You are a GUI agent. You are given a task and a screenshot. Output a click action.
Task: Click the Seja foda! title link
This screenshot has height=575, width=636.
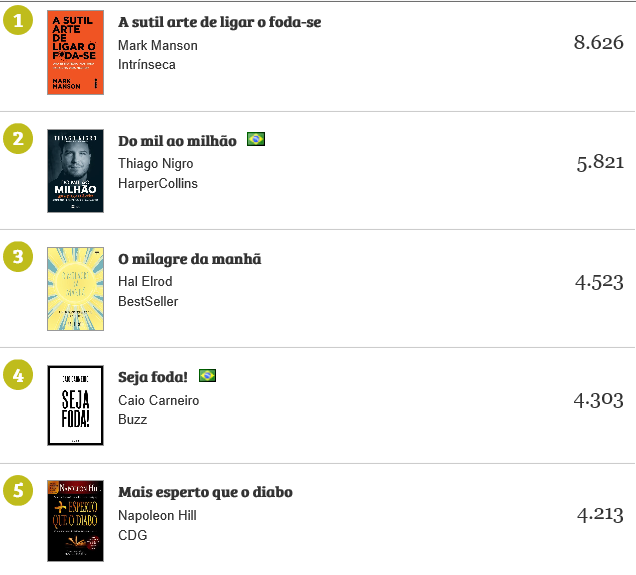click(154, 377)
